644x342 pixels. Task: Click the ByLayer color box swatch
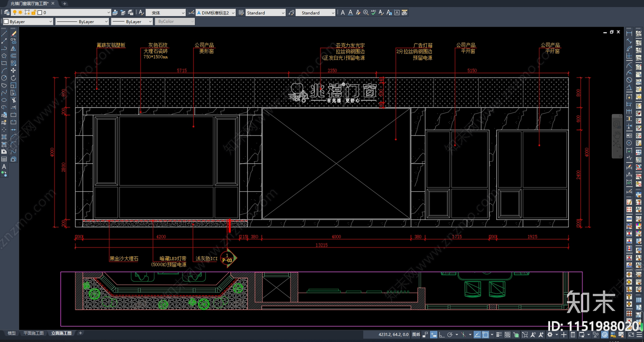click(6, 22)
